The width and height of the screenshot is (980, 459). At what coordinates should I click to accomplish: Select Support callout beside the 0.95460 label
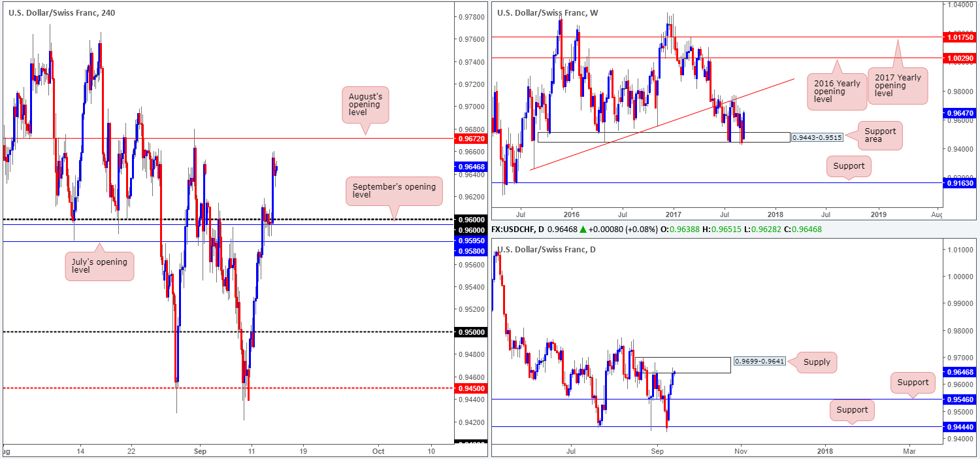[912, 382]
